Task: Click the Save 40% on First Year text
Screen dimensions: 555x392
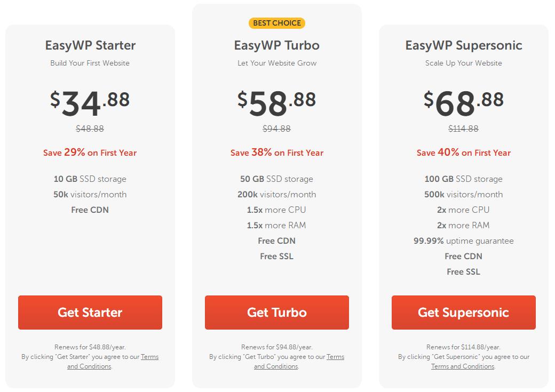Action: (x=463, y=153)
